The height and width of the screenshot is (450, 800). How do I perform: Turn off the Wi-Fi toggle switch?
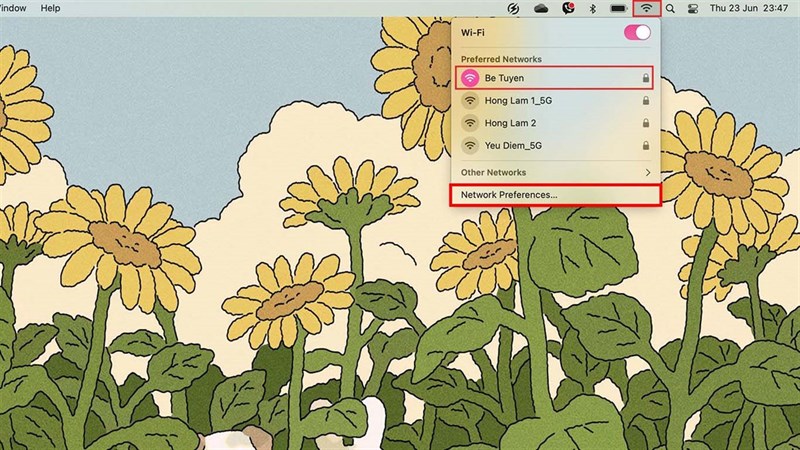pos(637,32)
